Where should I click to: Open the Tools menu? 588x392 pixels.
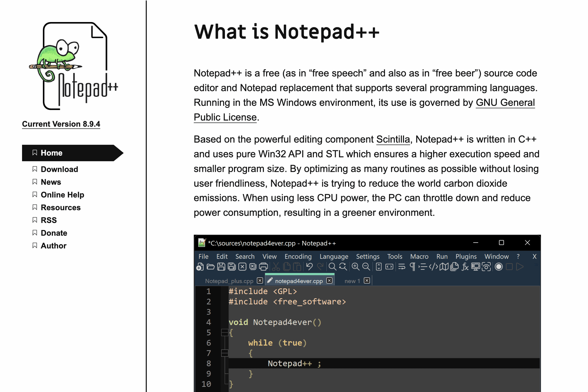click(x=395, y=256)
